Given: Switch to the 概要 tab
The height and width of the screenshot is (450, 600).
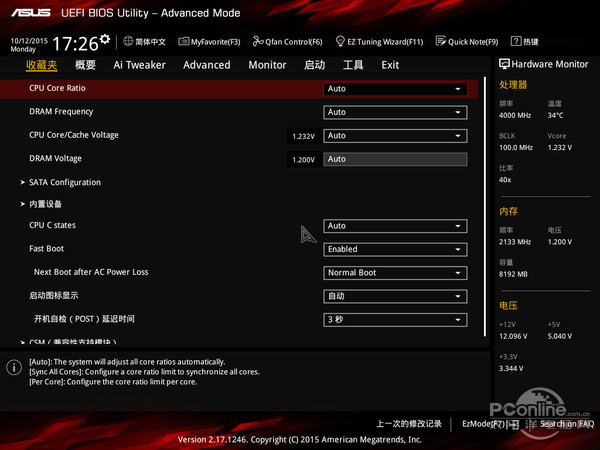Looking at the screenshot, I should [85, 65].
